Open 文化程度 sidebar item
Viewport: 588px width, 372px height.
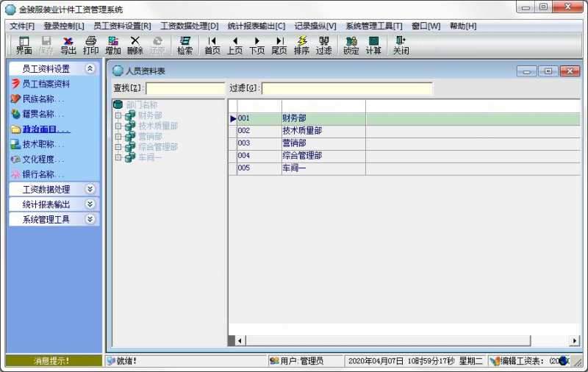tap(43, 160)
